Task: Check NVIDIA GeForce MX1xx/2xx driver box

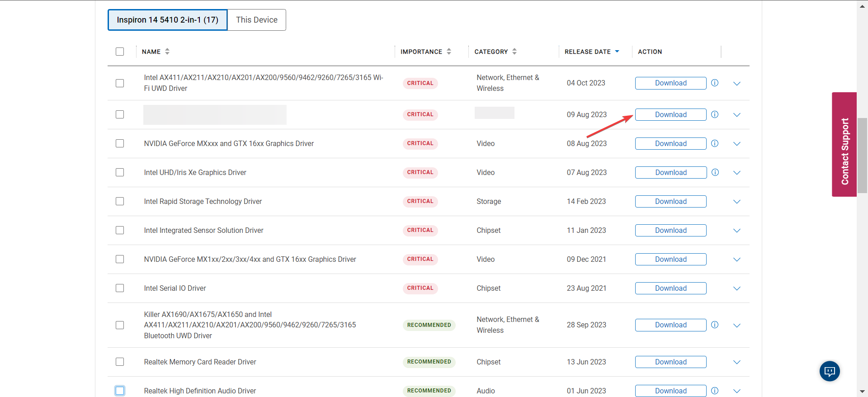Action: pos(120,259)
